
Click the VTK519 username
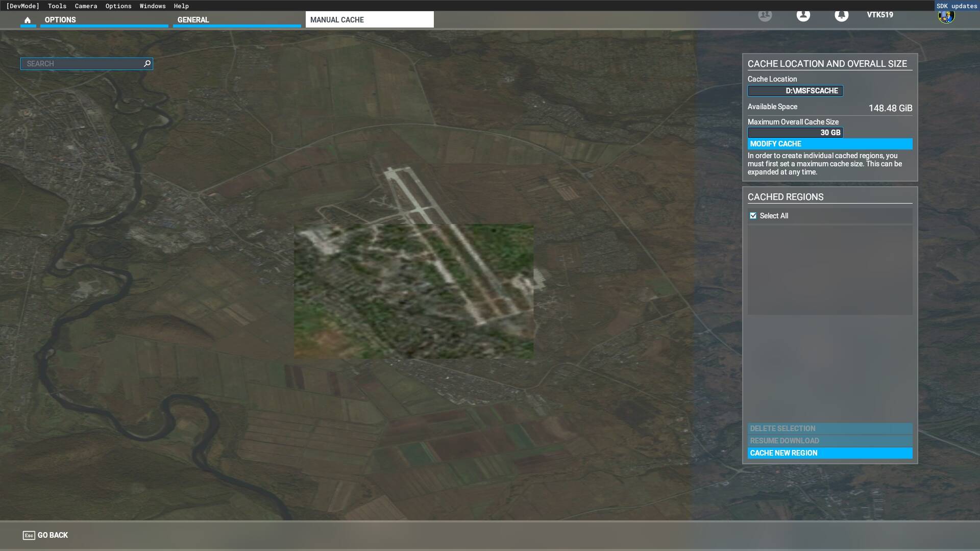pyautogui.click(x=880, y=15)
